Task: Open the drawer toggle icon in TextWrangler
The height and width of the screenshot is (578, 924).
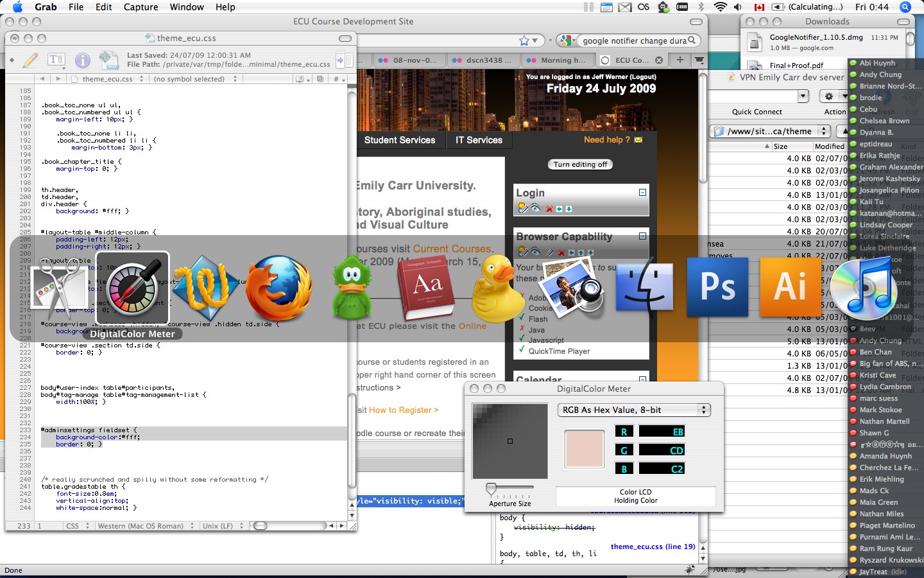Action: [345, 60]
